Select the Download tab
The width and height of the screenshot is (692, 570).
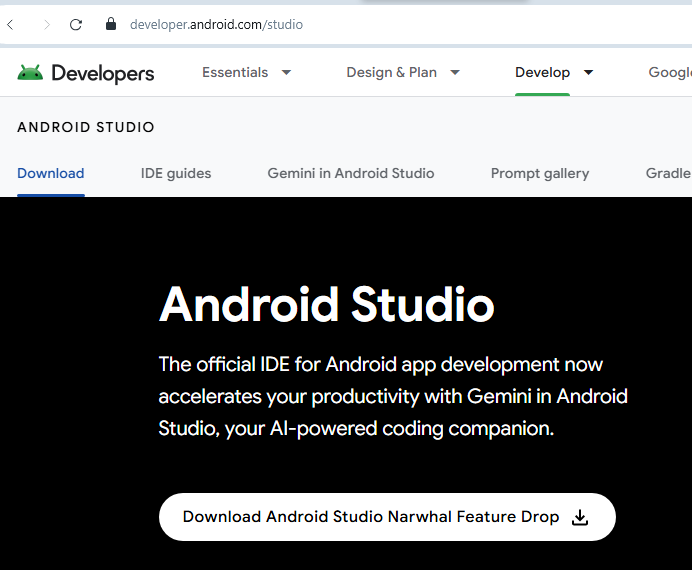coord(51,173)
